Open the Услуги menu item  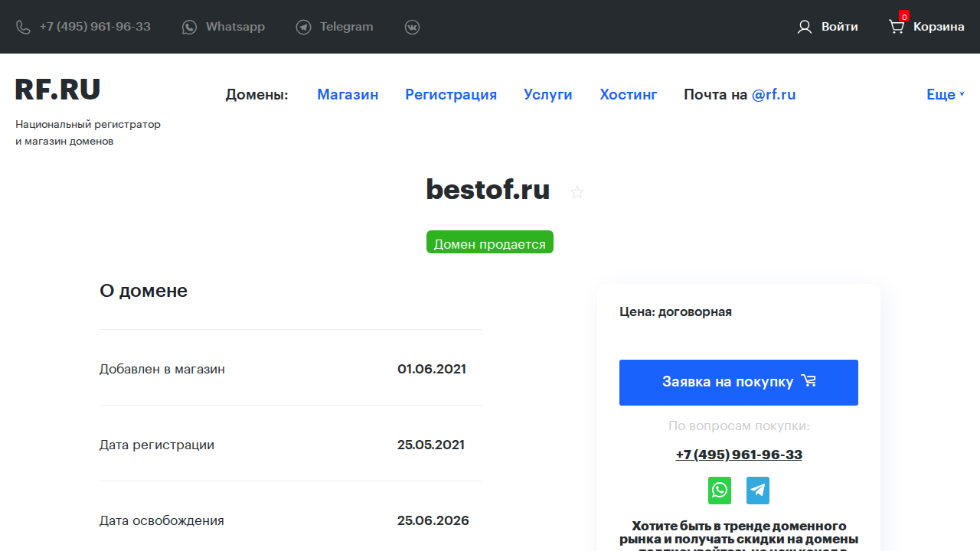548,94
